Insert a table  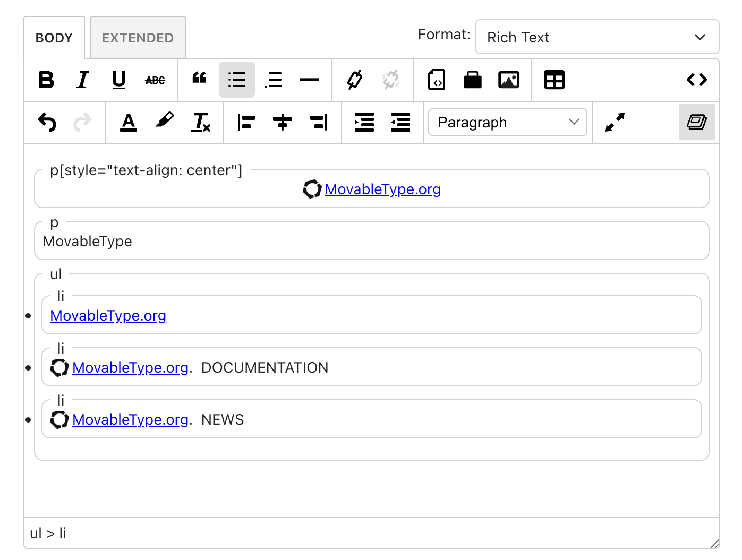click(x=554, y=80)
